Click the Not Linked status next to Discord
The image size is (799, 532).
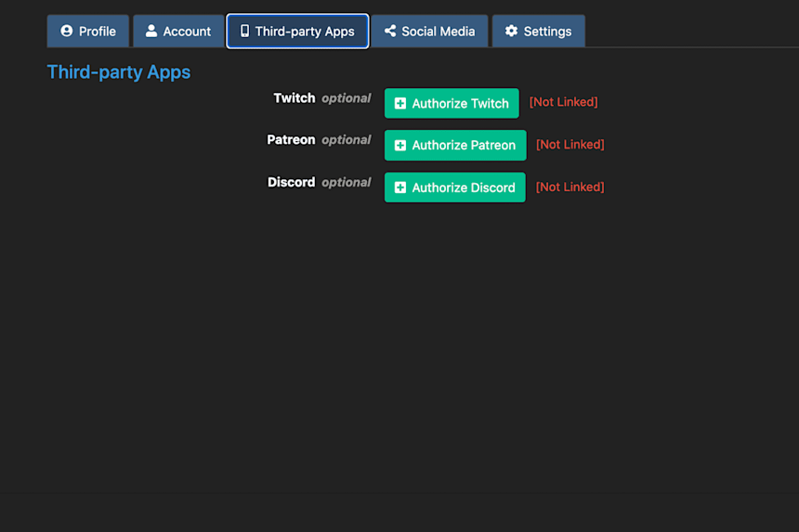pos(570,188)
